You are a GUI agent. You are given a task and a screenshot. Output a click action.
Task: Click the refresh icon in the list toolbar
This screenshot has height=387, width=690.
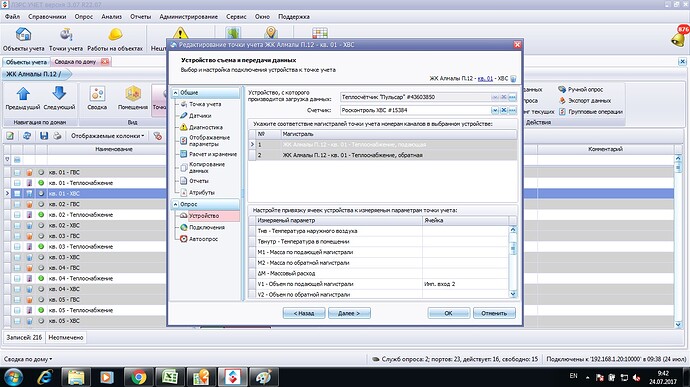pyautogui.click(x=27, y=136)
